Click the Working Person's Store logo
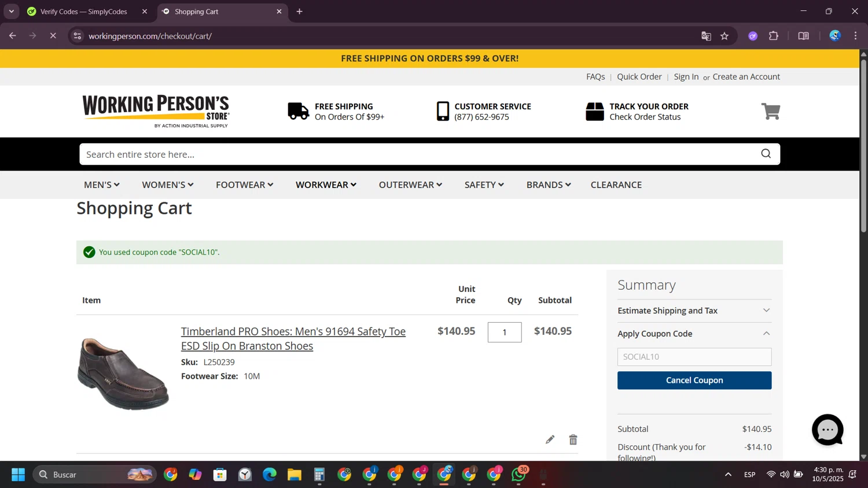Viewport: 868px width, 488px height. (x=156, y=111)
